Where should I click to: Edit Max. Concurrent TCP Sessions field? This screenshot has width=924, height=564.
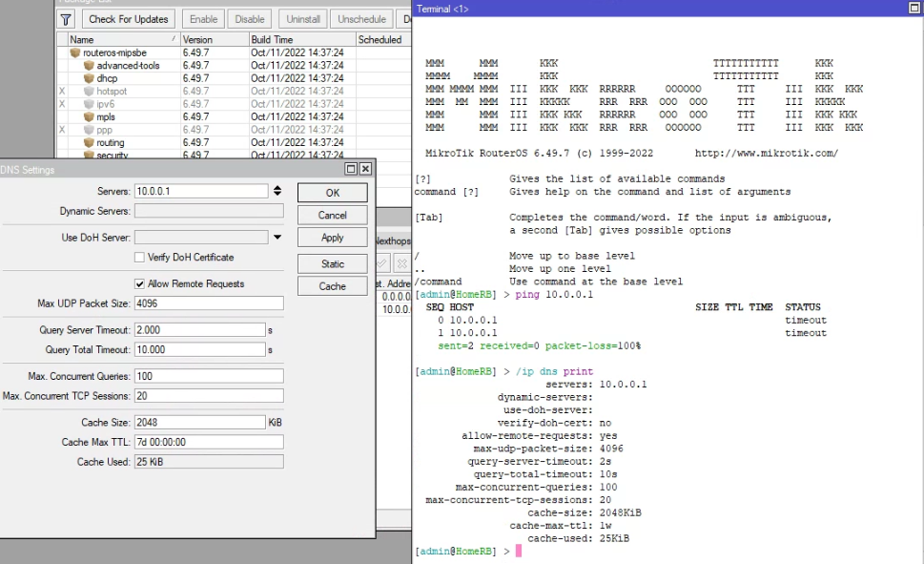(209, 396)
